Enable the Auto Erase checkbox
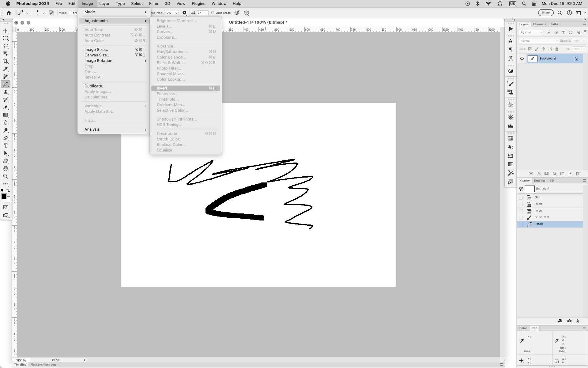 [213, 13]
